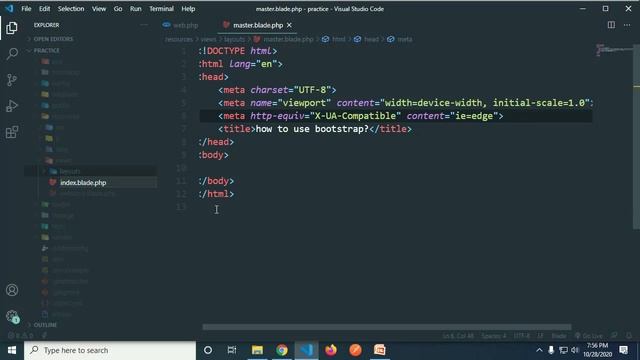Collapse the PRACTICE folder section
This screenshot has width=640, height=360.
(x=47, y=51)
